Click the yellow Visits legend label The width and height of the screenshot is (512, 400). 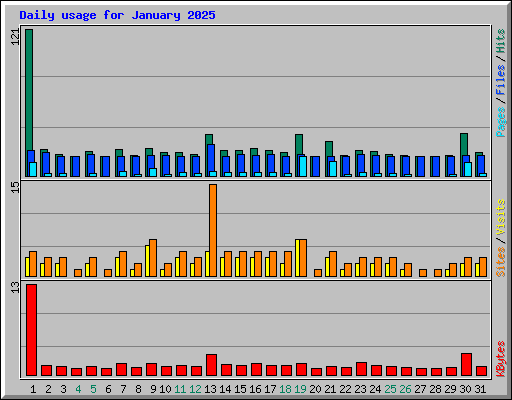coord(501,218)
